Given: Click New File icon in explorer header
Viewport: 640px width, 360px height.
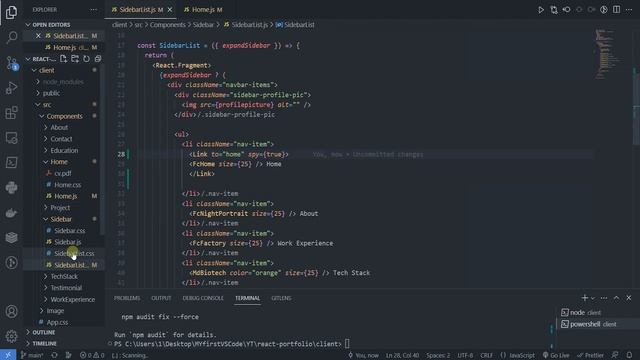Looking at the screenshot, I should point(63,59).
